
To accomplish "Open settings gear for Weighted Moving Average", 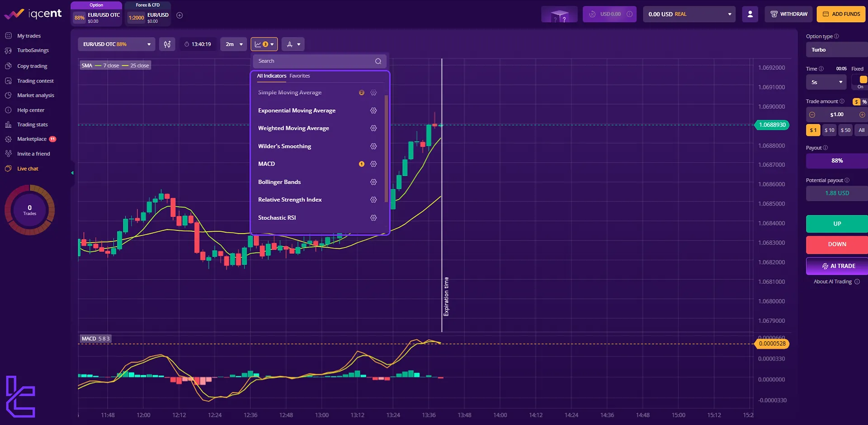I will (373, 128).
